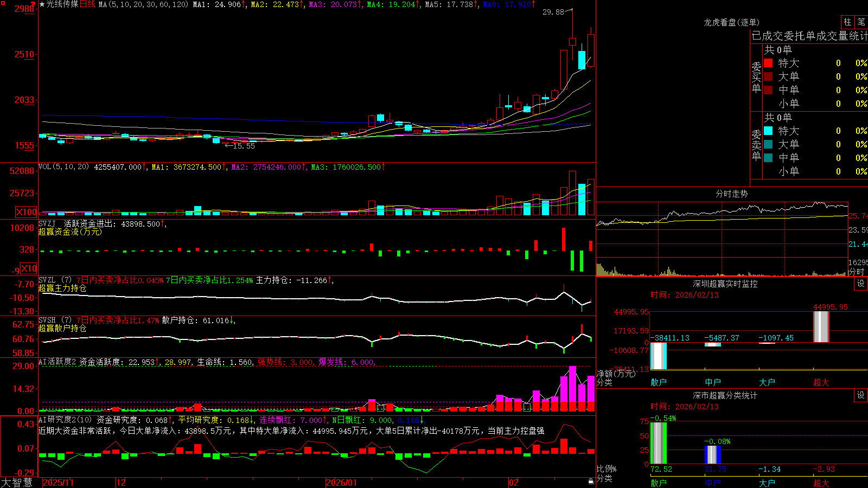Image resolution: width=868 pixels, height=488 pixels.
Task: Click the 龙虎看盘(逐单) panel title
Action: tap(731, 22)
